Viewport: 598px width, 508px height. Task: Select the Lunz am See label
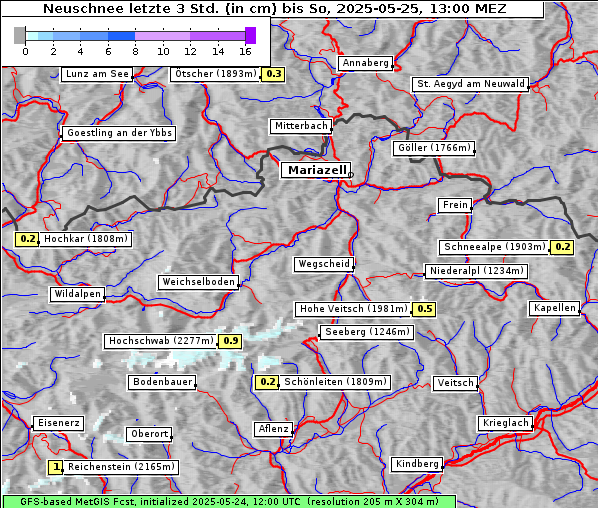pos(97,74)
